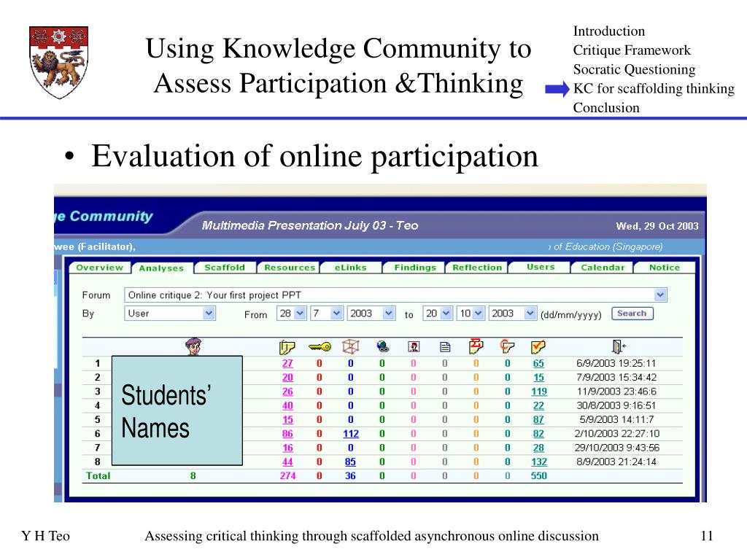Viewport: 747px width, 560px height.
Task: Click the Search button
Action: point(632,314)
